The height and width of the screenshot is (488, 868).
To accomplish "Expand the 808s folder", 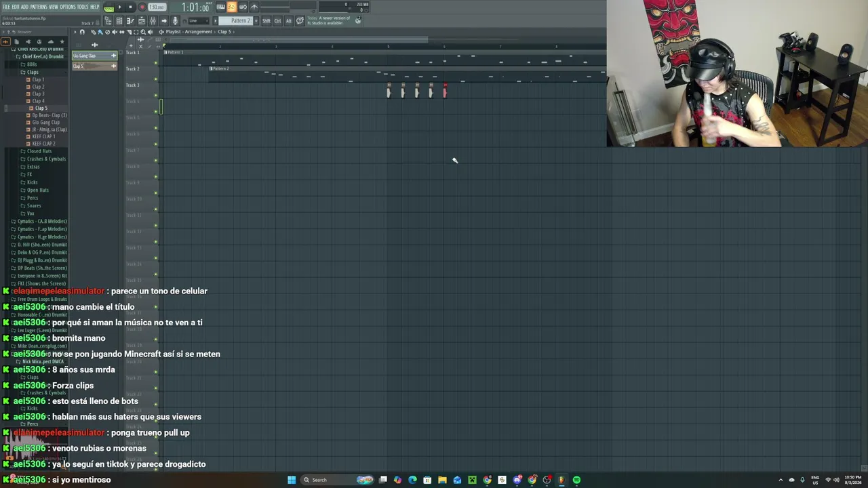I will 30,64.
